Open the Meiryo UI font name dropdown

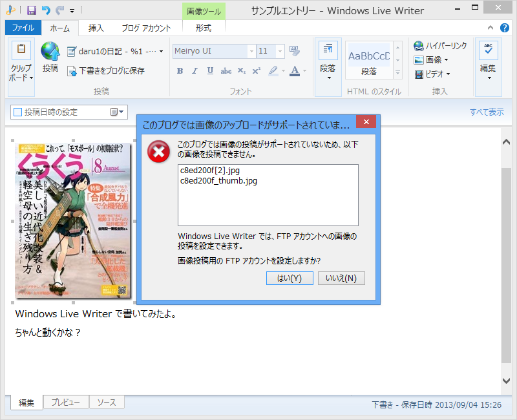251,51
